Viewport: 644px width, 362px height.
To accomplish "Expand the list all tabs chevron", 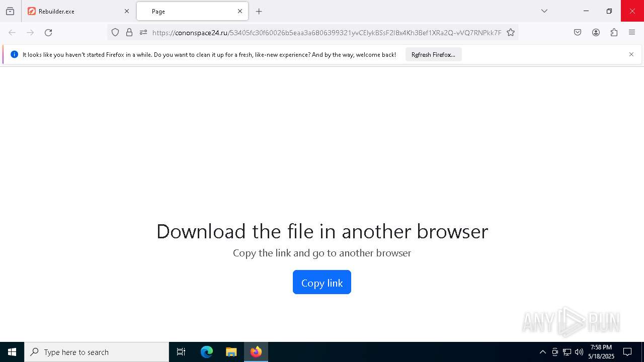I will pyautogui.click(x=544, y=11).
